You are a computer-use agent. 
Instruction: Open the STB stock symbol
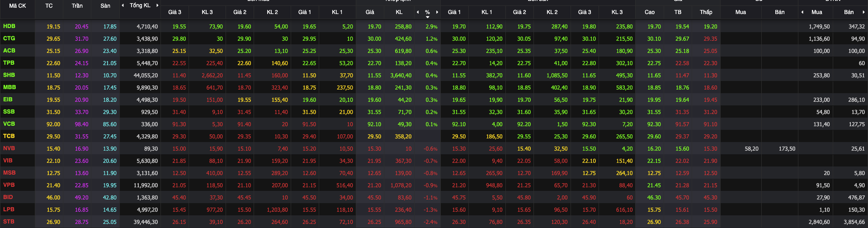pyautogui.click(x=9, y=222)
